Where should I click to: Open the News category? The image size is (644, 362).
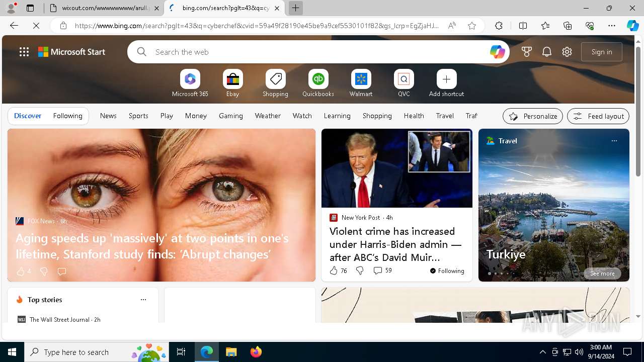click(x=108, y=116)
